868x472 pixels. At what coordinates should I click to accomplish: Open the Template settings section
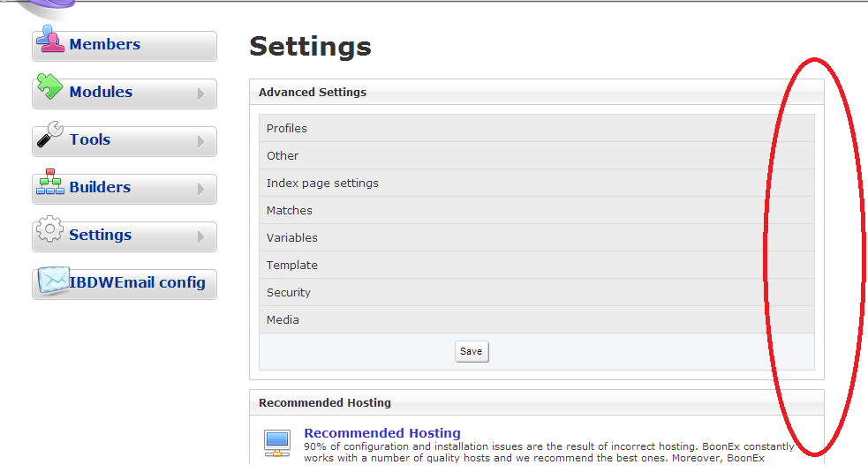292,265
